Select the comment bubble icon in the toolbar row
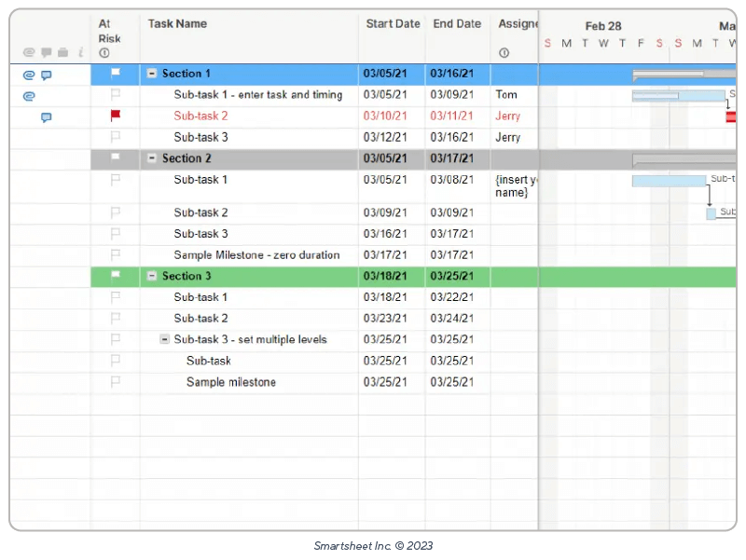This screenshot has width=746, height=560. [x=46, y=52]
